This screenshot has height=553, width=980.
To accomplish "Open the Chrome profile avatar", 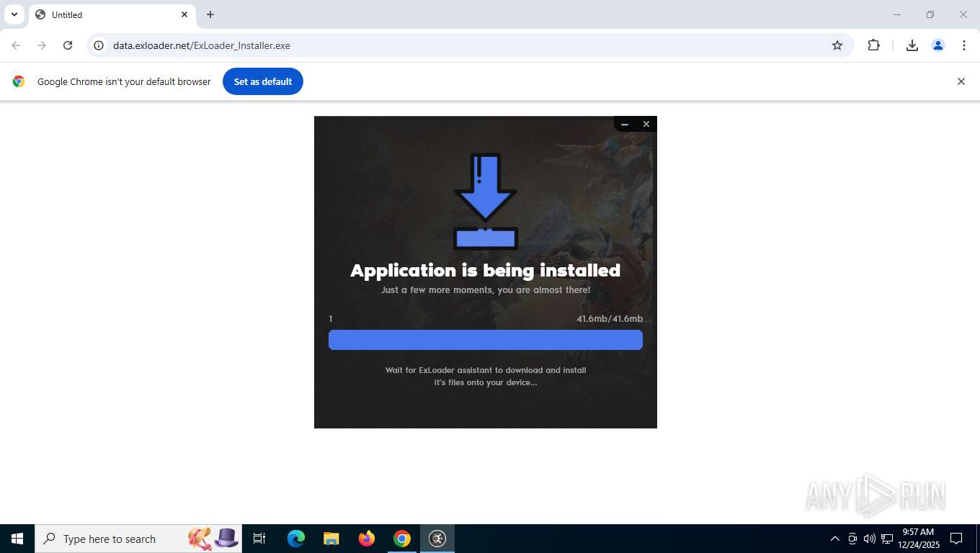I will point(938,45).
